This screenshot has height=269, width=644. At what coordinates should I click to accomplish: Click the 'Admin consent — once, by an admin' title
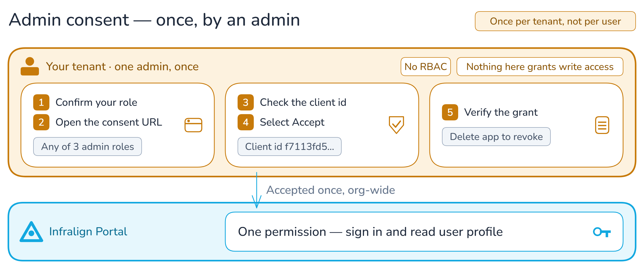pos(154,20)
